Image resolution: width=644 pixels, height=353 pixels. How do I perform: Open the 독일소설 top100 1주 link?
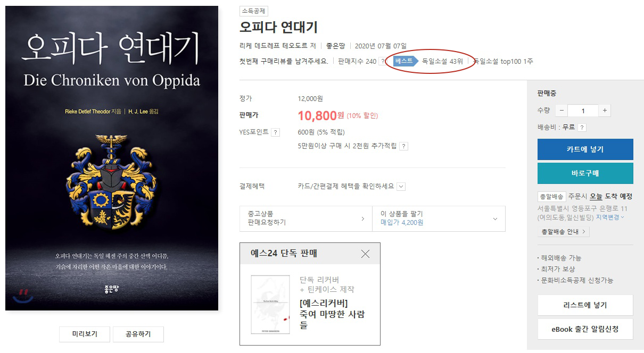click(x=503, y=61)
